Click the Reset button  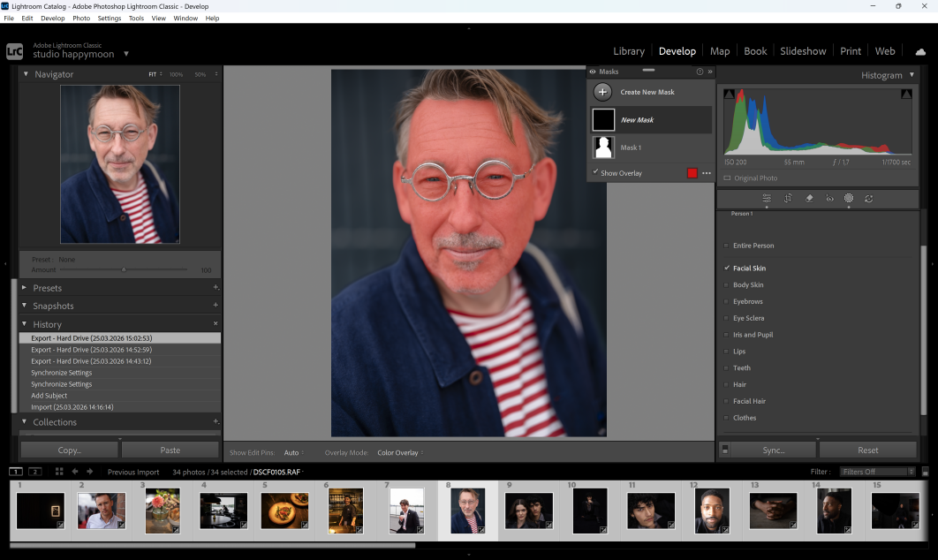click(x=868, y=450)
